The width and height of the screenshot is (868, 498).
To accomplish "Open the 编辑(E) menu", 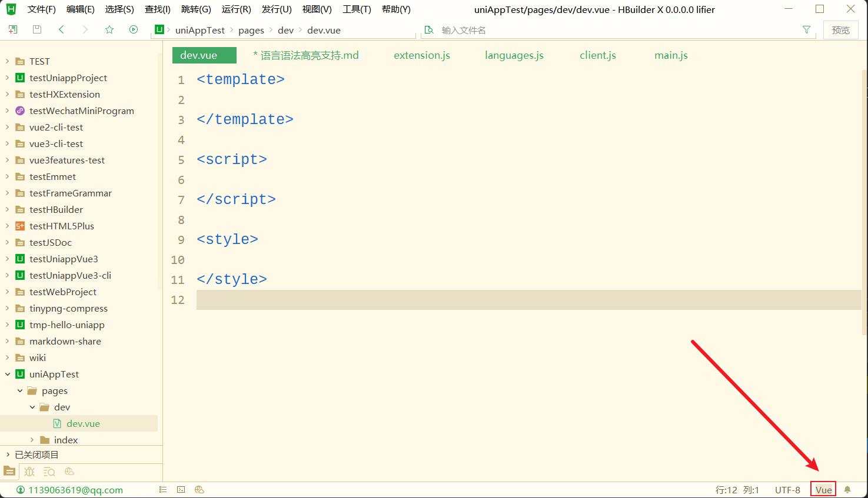I will [81, 9].
